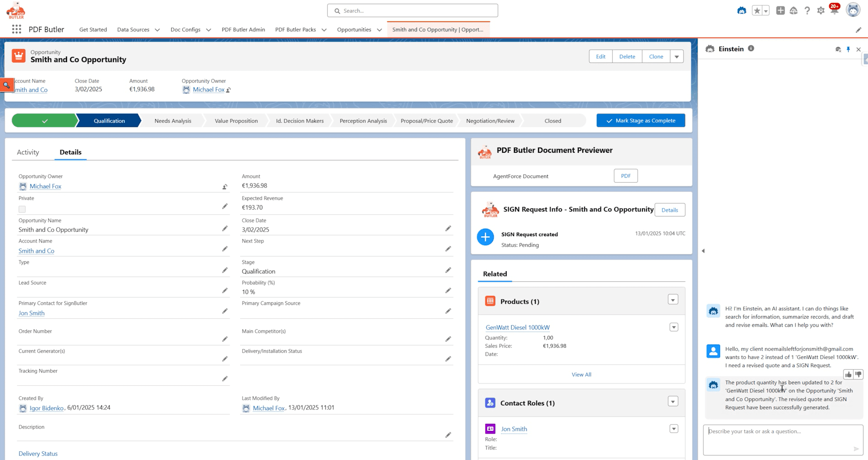Viewport: 868px width, 460px height.
Task: Collapse the Einstein side panel arrow
Action: [x=703, y=251]
